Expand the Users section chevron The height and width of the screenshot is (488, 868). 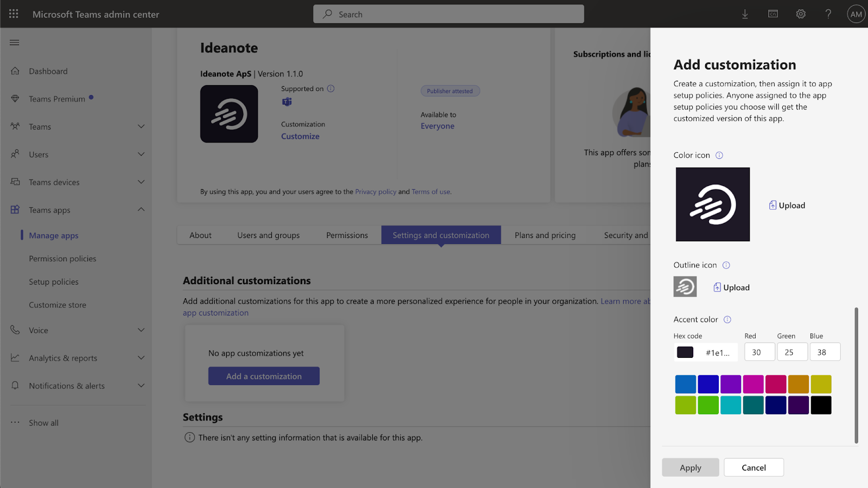coord(141,154)
